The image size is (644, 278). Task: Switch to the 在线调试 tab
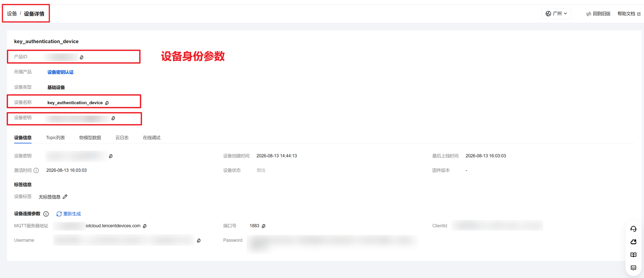[x=151, y=138]
